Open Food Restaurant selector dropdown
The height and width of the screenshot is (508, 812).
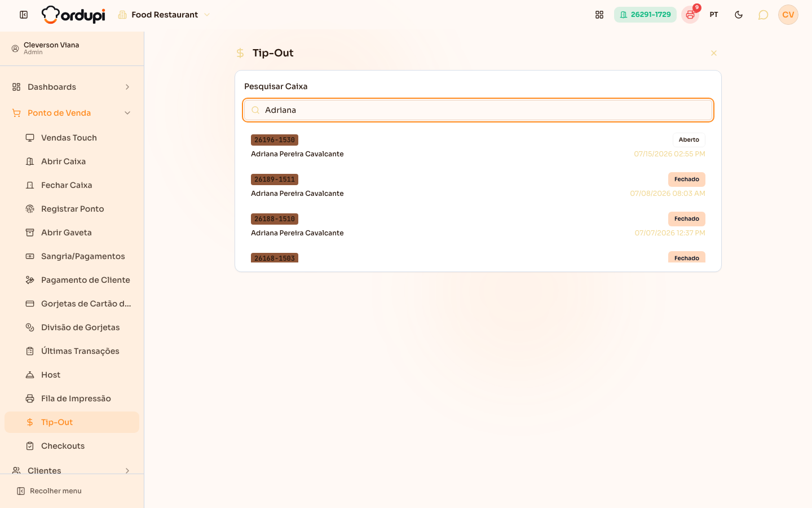(x=164, y=15)
